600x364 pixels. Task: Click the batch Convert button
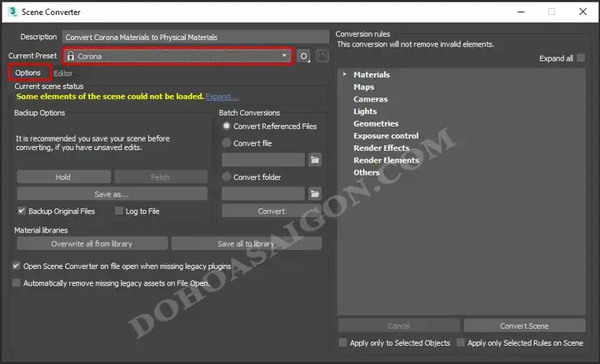point(272,211)
